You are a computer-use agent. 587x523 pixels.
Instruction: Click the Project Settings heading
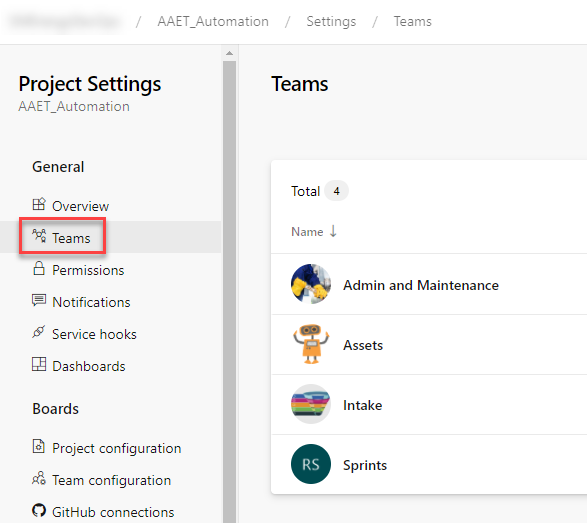[x=90, y=84]
